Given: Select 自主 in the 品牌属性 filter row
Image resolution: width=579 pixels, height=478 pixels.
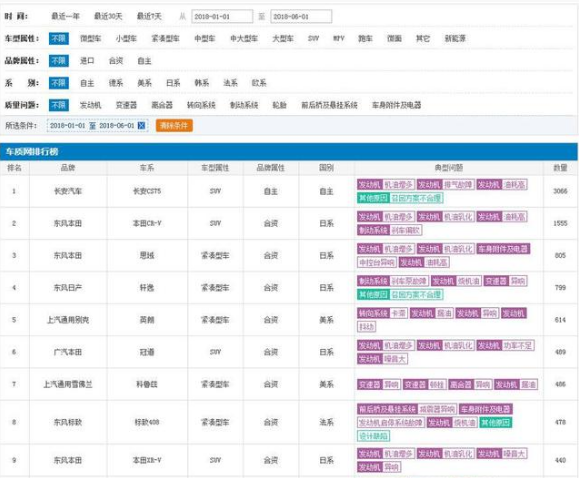Looking at the screenshot, I should 144,61.
